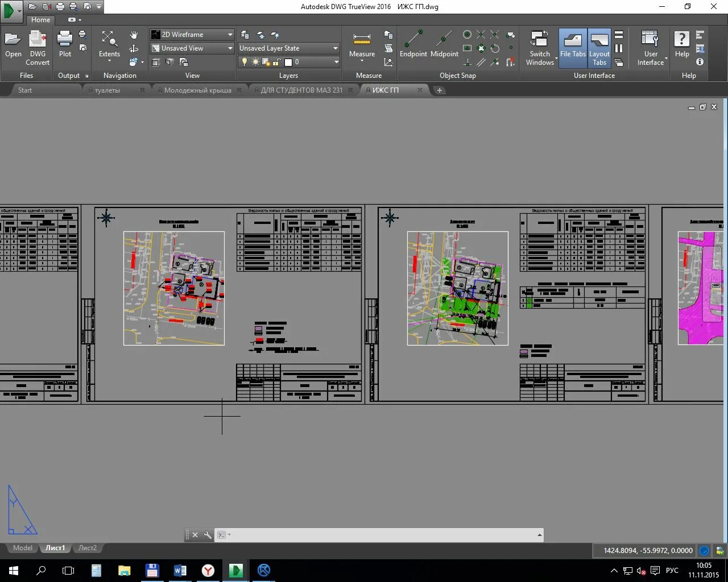Open the 2D Wireframe visual style dropdown
This screenshot has height=582, width=728.
tap(192, 35)
